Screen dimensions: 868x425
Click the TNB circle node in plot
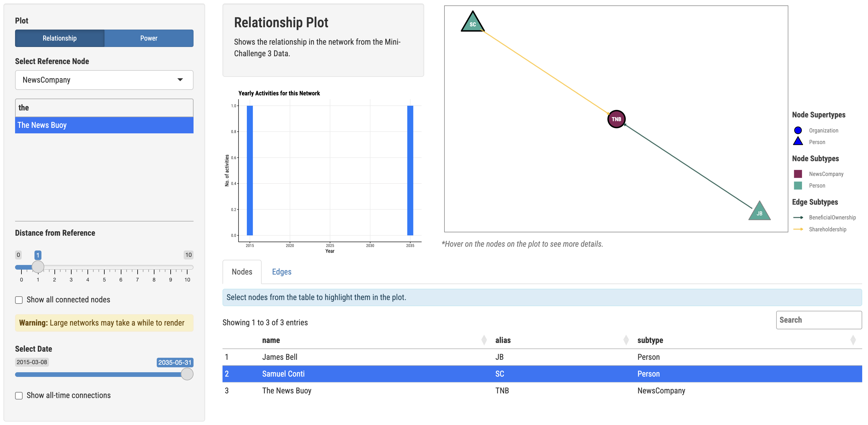click(616, 119)
